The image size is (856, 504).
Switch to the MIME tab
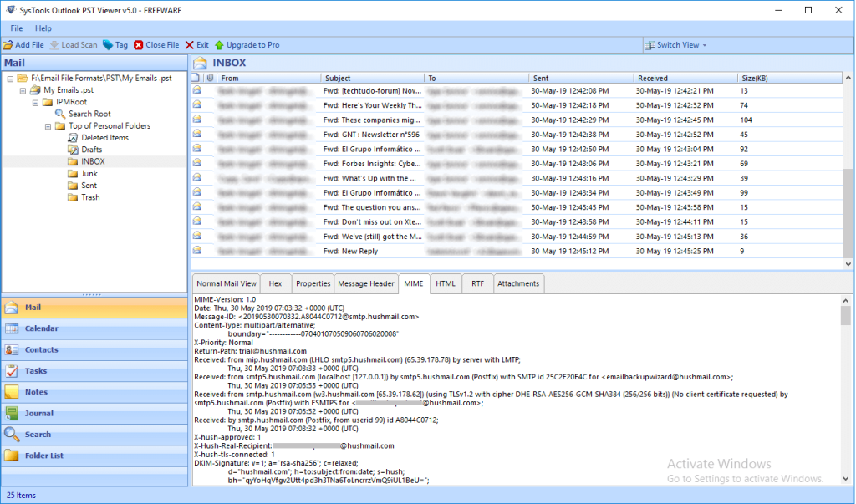click(413, 284)
